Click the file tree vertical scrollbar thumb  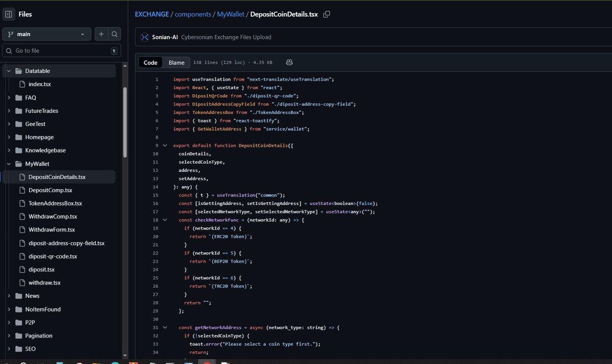(125, 122)
